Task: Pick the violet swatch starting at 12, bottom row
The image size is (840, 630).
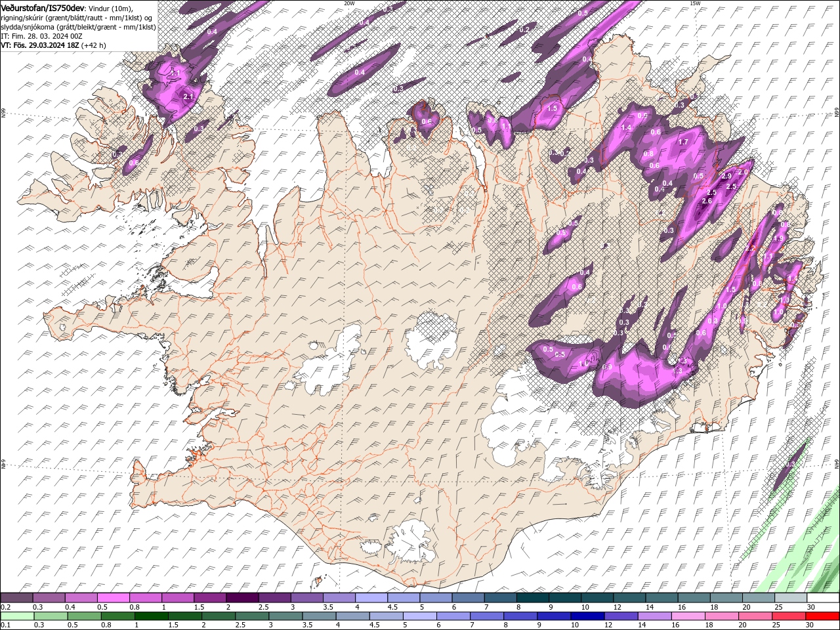Action: pyautogui.click(x=620, y=616)
